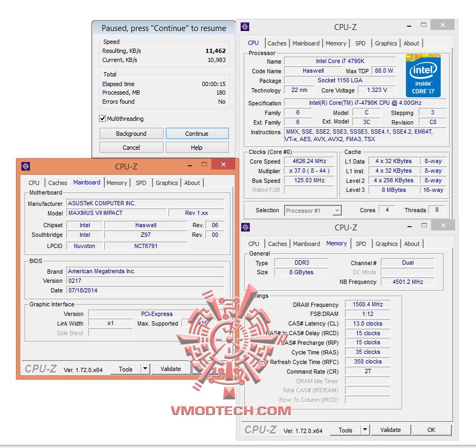Click CPU-Z app icon in top window title bar
This screenshot has width=476, height=448.
click(245, 27)
